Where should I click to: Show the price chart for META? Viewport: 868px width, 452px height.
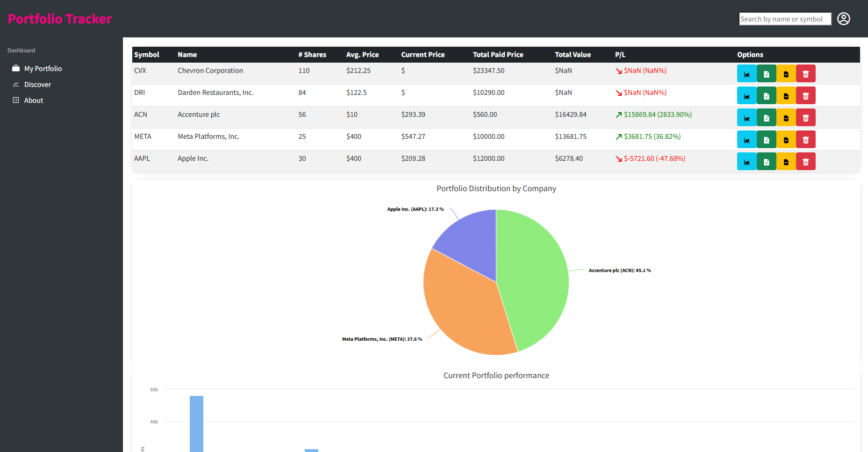[746, 139]
